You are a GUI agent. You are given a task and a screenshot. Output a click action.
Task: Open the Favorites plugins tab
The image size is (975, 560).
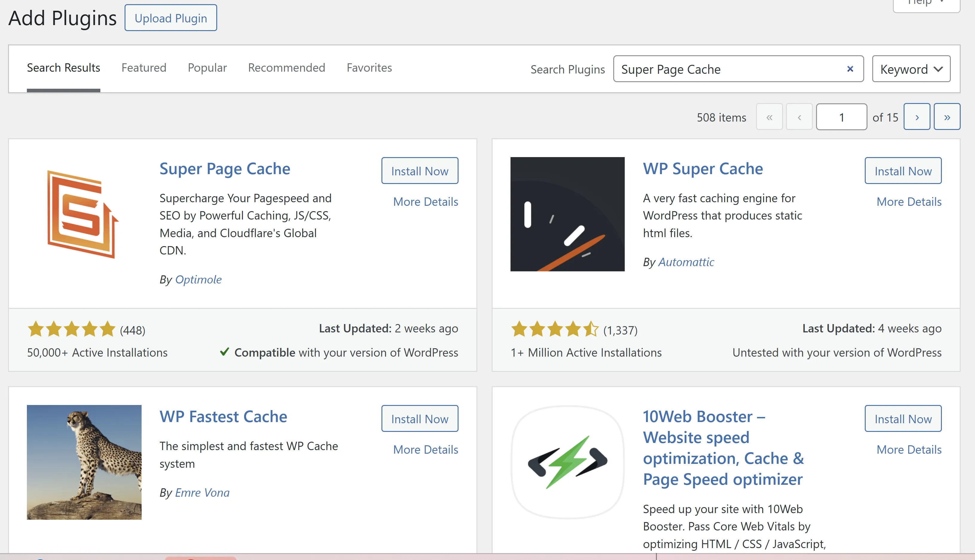369,68
